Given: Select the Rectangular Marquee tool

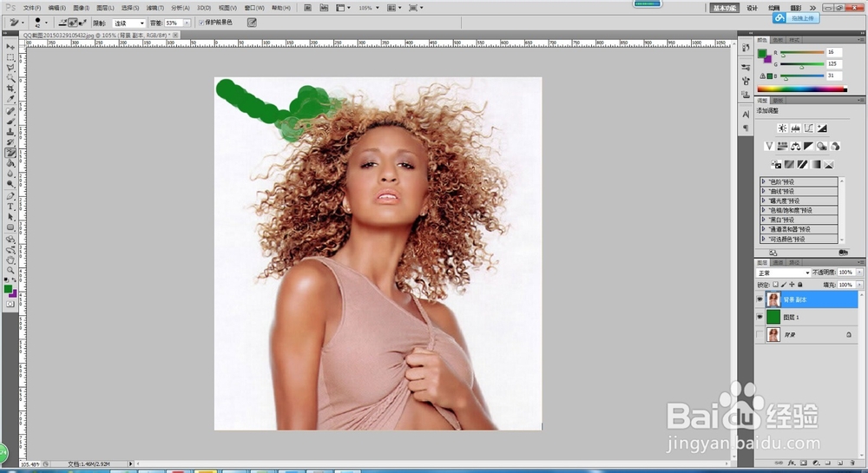Looking at the screenshot, I should pos(10,57).
